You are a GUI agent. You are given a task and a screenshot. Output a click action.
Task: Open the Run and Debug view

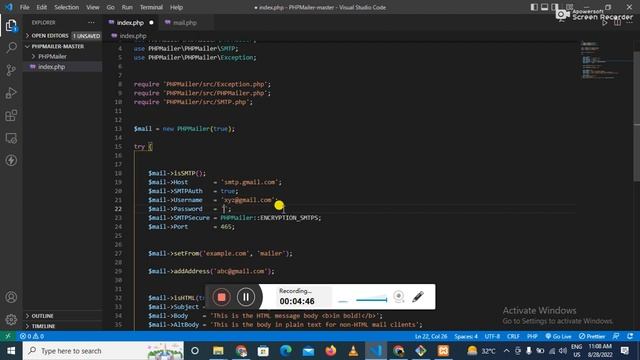click(x=11, y=93)
